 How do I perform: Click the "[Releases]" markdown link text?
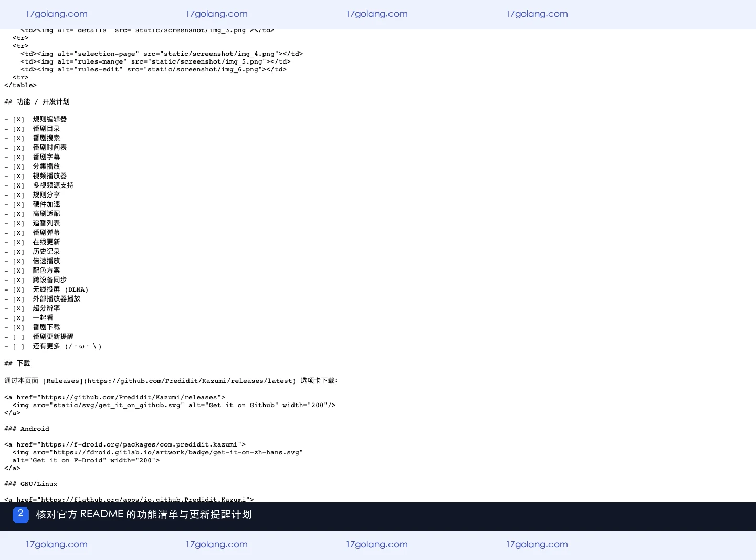pyautogui.click(x=64, y=381)
